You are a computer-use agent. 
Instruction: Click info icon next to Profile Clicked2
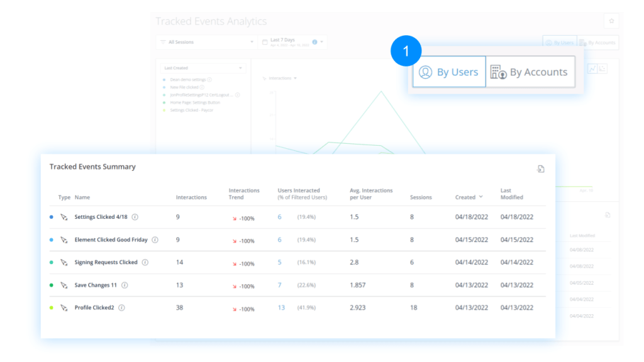(121, 308)
